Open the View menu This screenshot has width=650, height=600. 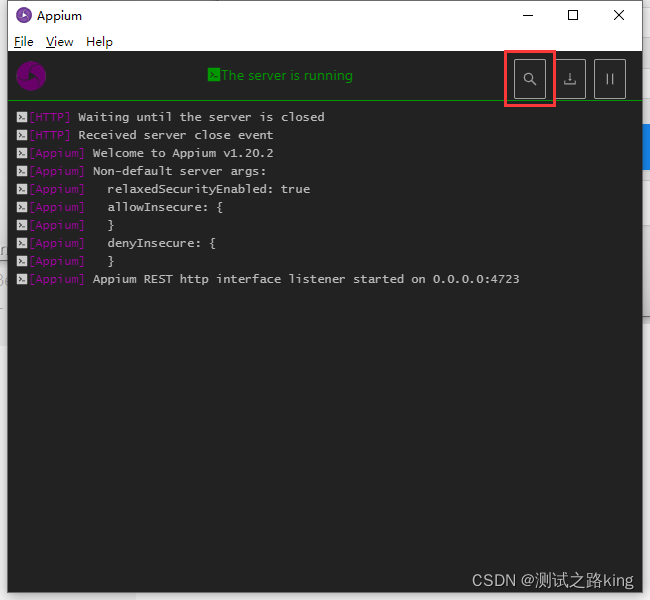[59, 42]
